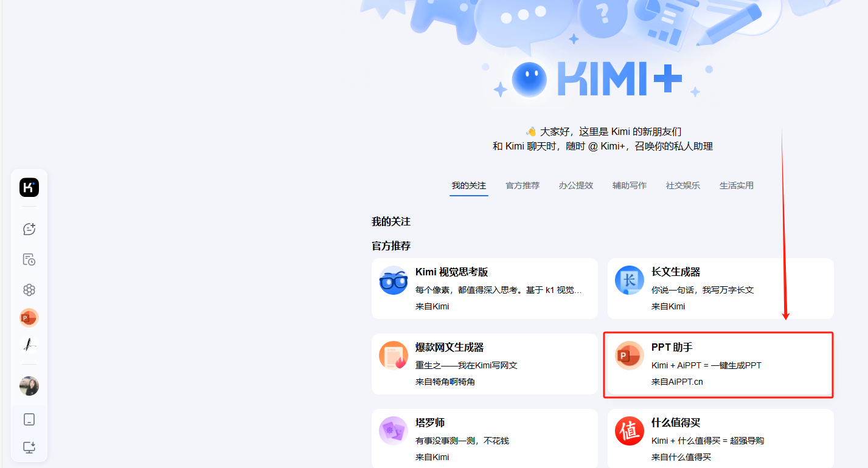Open the Kimi 视觉思考版 card
Image resolution: width=868 pixels, height=468 pixels.
tap(484, 289)
